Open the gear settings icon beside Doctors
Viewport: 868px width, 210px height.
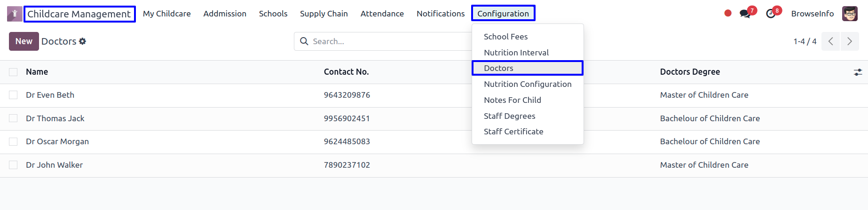point(82,41)
